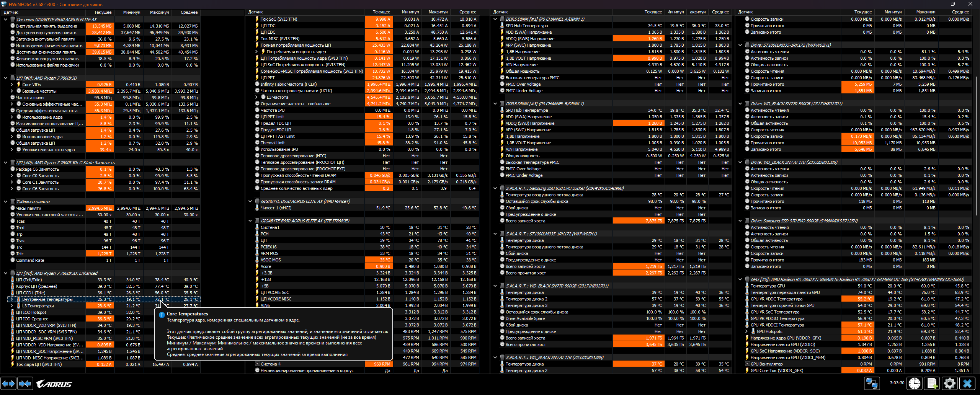Click fan icon beside GPU Вентилятор
Screen dimensions: 980x395
click(x=747, y=364)
